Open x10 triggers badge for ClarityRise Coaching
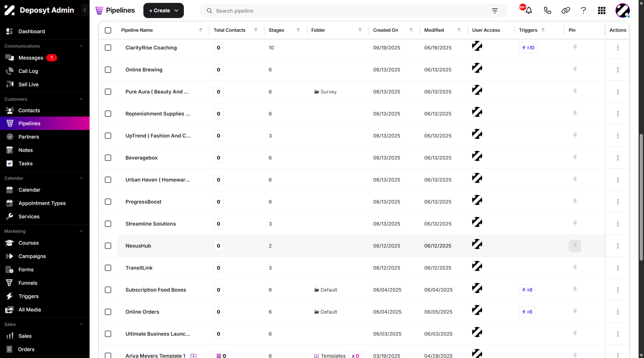Image resolution: width=644 pixels, height=358 pixels. coord(528,48)
